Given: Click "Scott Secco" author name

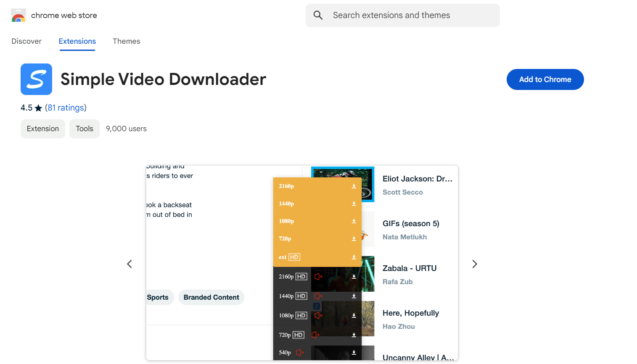Looking at the screenshot, I should 403,192.
